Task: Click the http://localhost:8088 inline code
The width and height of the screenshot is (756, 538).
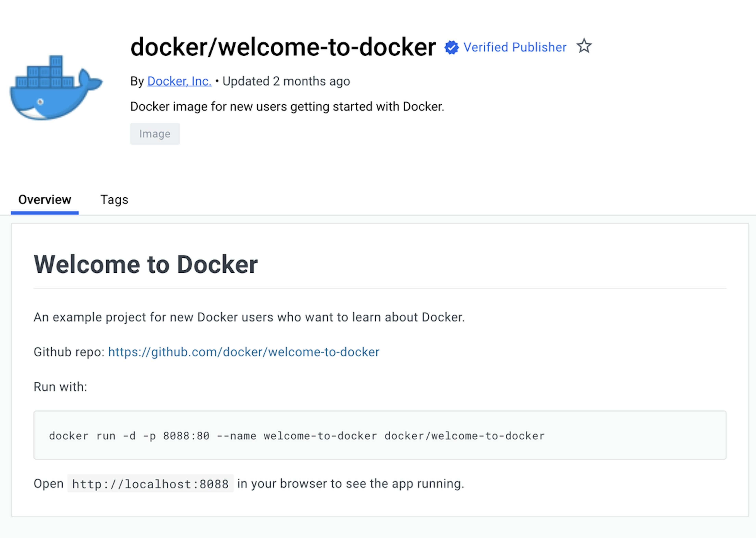Action: pos(150,484)
